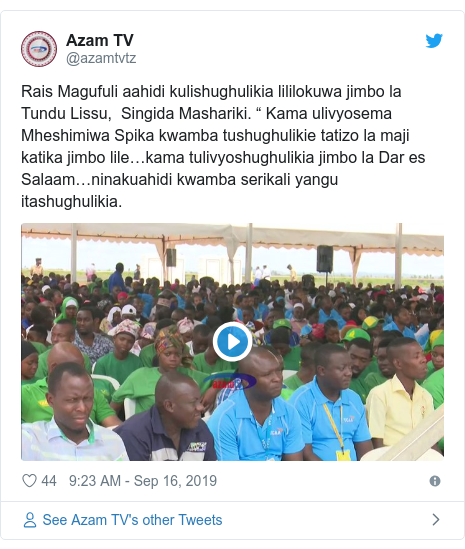Image resolution: width=465 pixels, height=549 pixels.
Task: Open the Twitter info circle icon
Action: click(x=435, y=481)
